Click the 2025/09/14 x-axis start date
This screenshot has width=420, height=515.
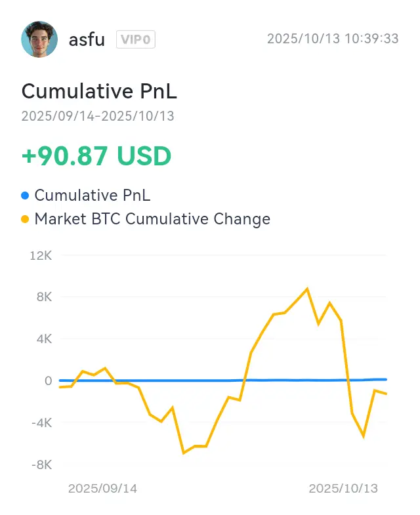pyautogui.click(x=103, y=489)
